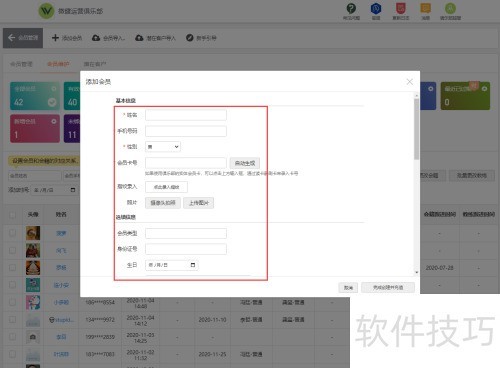Open the 生日 calendar picker icon
This screenshot has width=500, height=368.
pos(193,265)
